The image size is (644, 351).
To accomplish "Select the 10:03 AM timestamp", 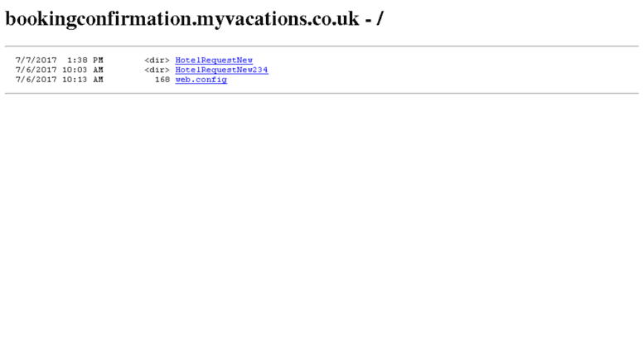I will (x=83, y=70).
